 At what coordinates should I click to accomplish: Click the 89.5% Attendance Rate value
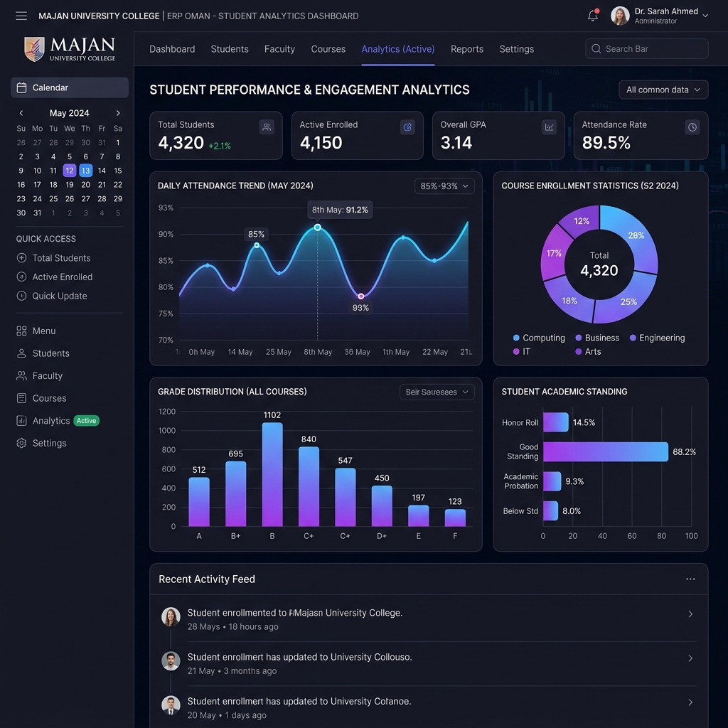[606, 142]
